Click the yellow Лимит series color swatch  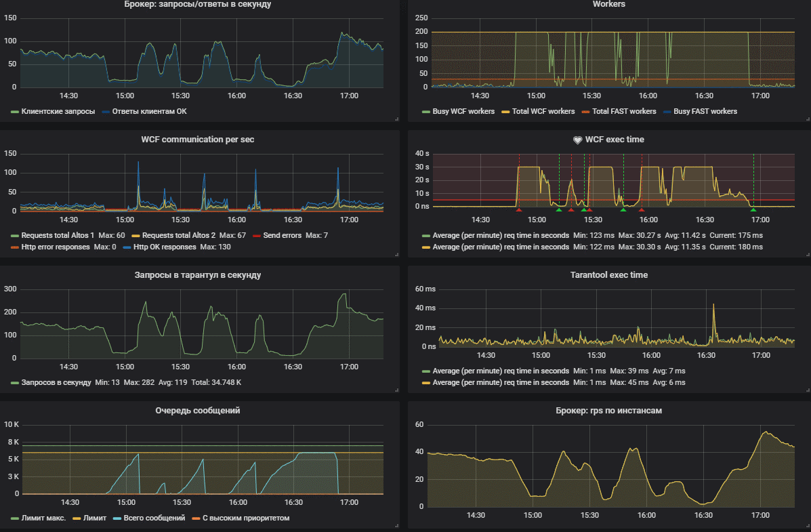click(x=77, y=518)
